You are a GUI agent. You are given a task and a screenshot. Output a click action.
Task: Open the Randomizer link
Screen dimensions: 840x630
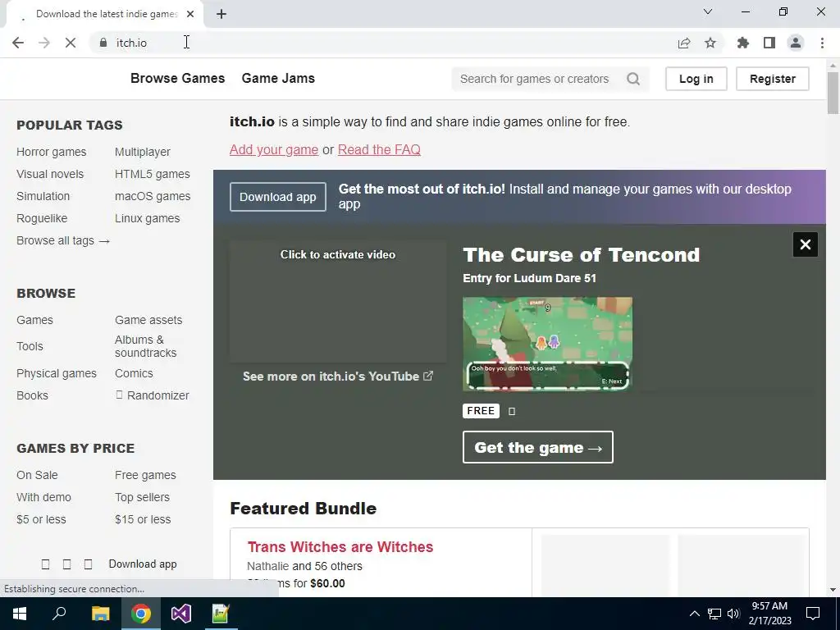pyautogui.click(x=153, y=395)
